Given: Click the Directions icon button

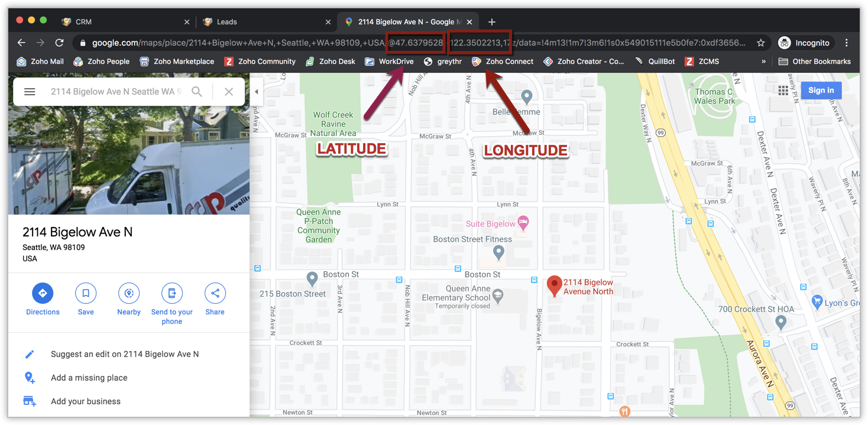Looking at the screenshot, I should click(43, 293).
